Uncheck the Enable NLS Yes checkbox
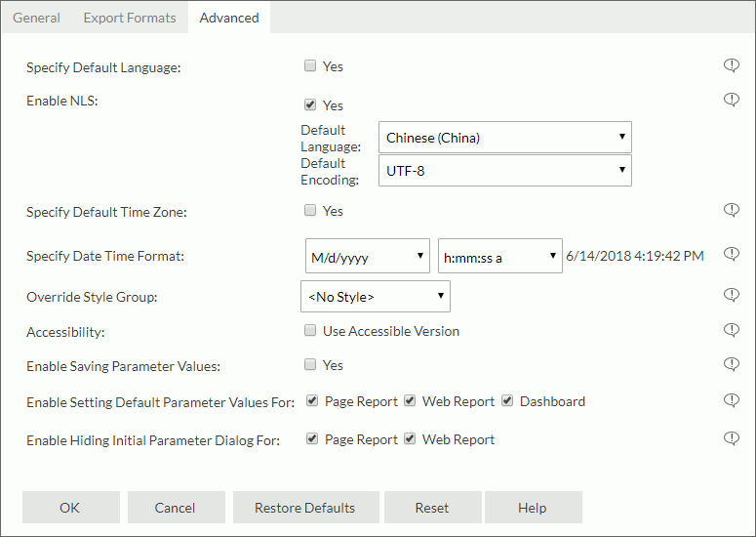Screen dimensions: 756x537 310,104
